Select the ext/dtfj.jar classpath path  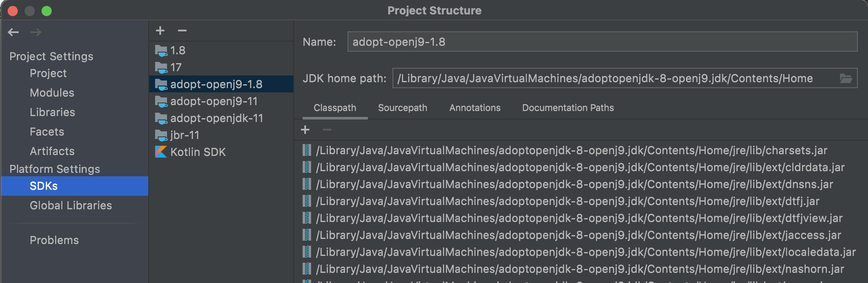point(568,201)
